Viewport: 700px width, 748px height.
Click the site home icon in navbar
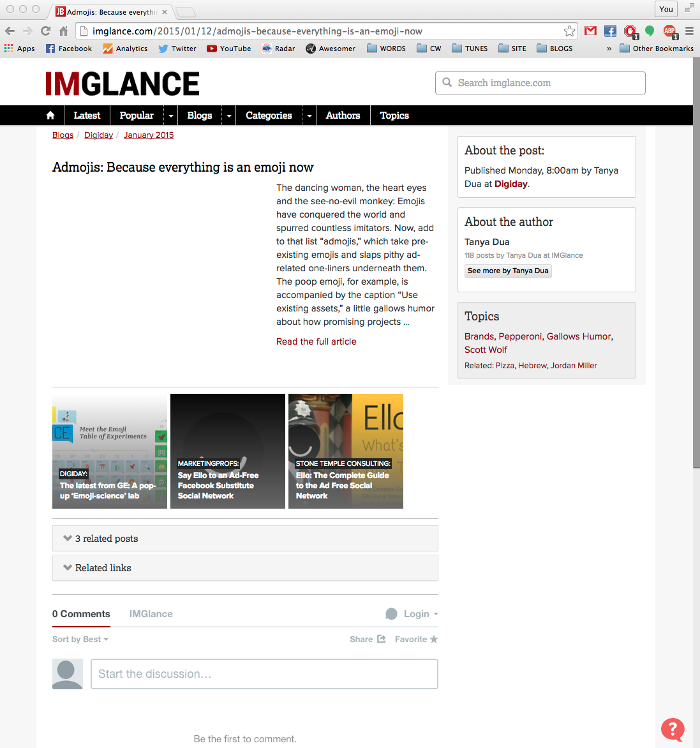50,116
